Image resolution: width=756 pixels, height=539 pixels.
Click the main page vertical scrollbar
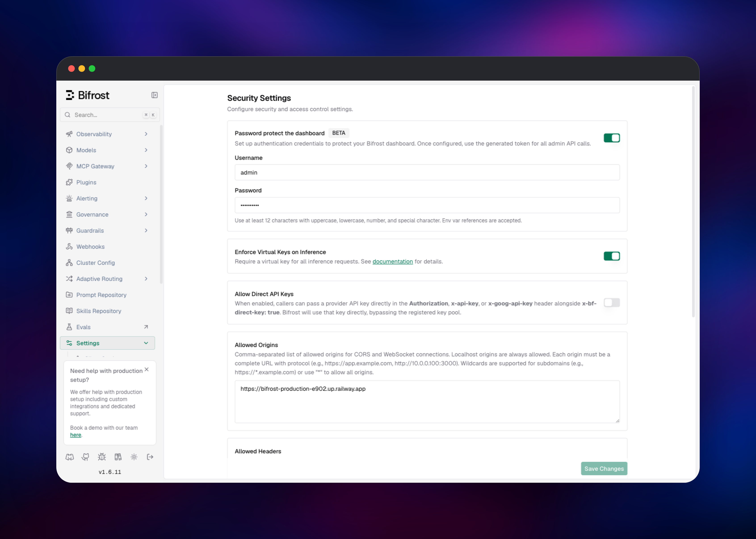point(693,202)
